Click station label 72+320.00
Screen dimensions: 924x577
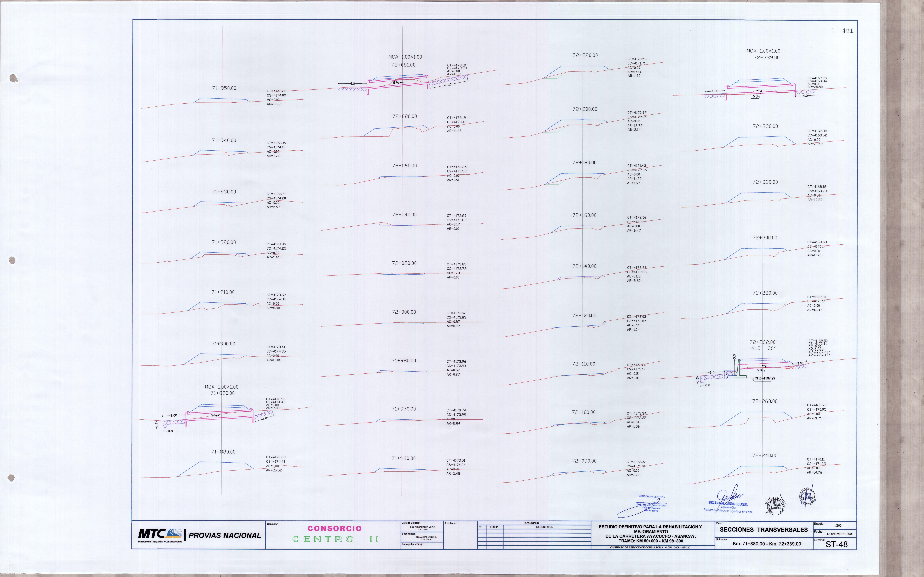(765, 182)
